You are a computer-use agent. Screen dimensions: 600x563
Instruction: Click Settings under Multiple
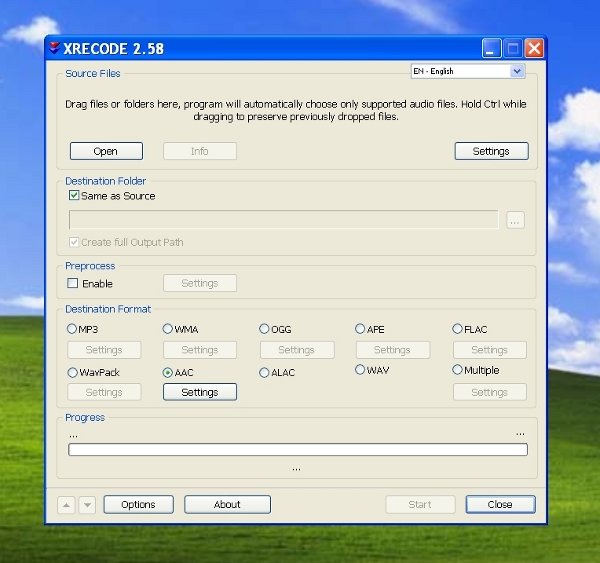(x=490, y=392)
